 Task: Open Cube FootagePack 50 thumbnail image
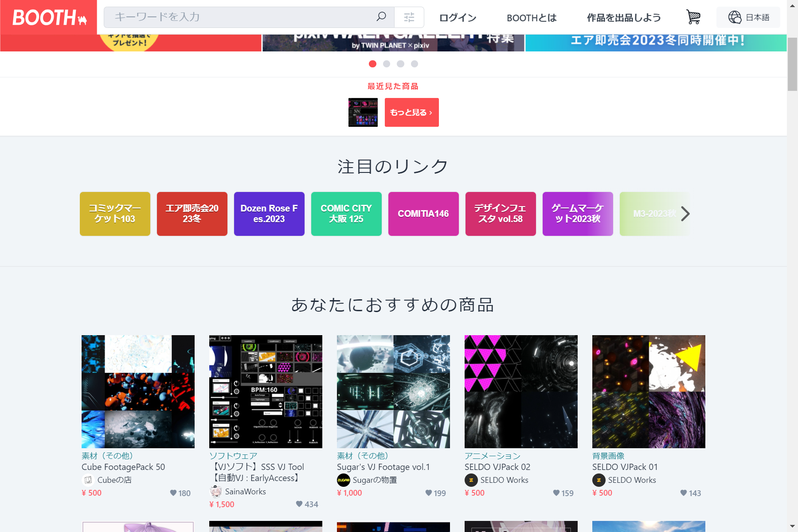tap(138, 391)
